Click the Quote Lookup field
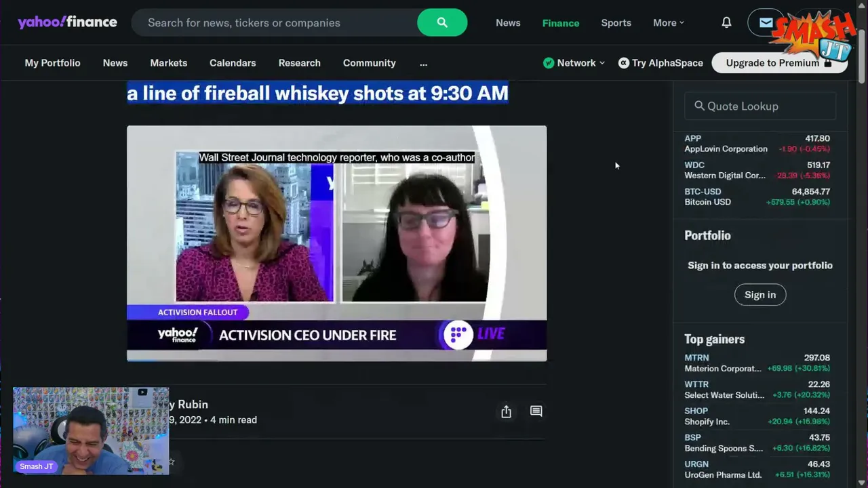The width and height of the screenshot is (868, 488). click(760, 106)
